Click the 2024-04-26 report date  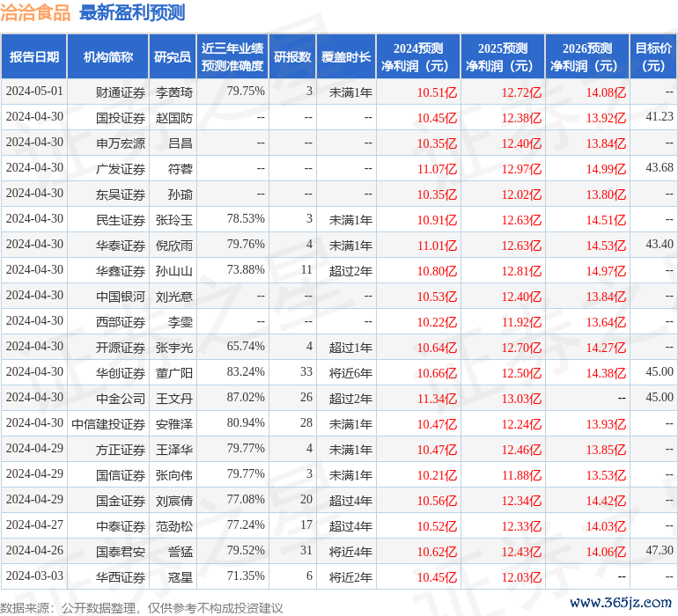tap(34, 550)
